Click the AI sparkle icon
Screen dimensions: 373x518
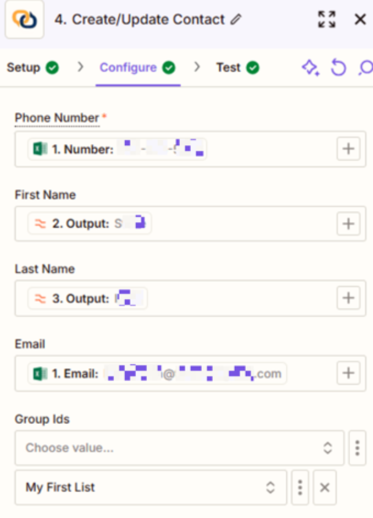pyautogui.click(x=310, y=68)
